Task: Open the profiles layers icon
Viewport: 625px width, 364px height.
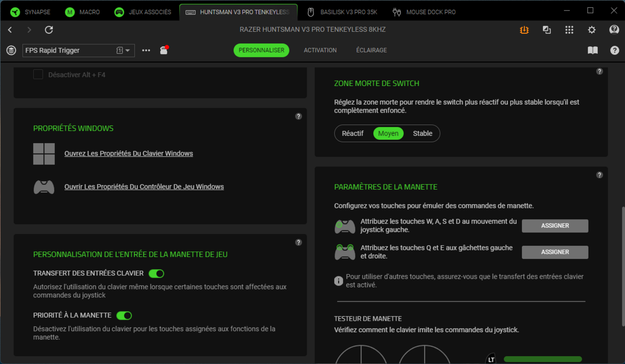Action: 11,51
